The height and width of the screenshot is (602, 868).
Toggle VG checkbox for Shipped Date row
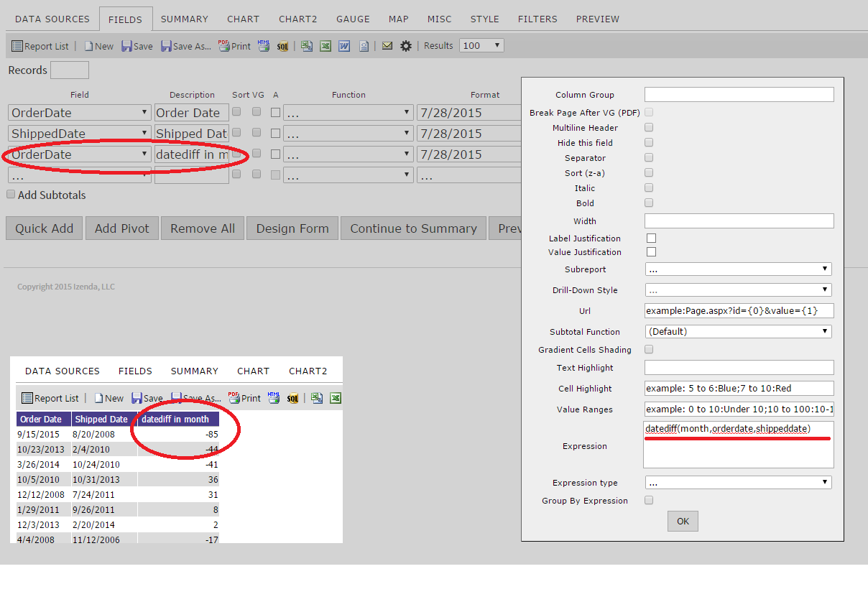[x=257, y=133]
